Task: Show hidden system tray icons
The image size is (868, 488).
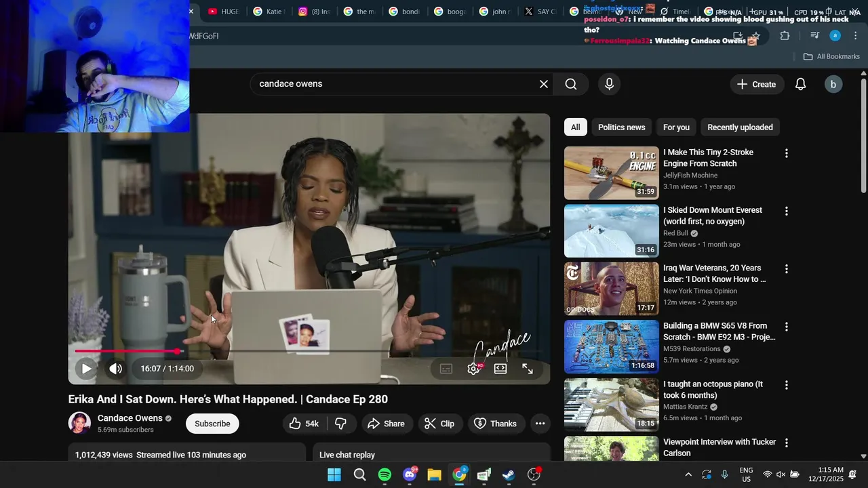Action: [688, 474]
